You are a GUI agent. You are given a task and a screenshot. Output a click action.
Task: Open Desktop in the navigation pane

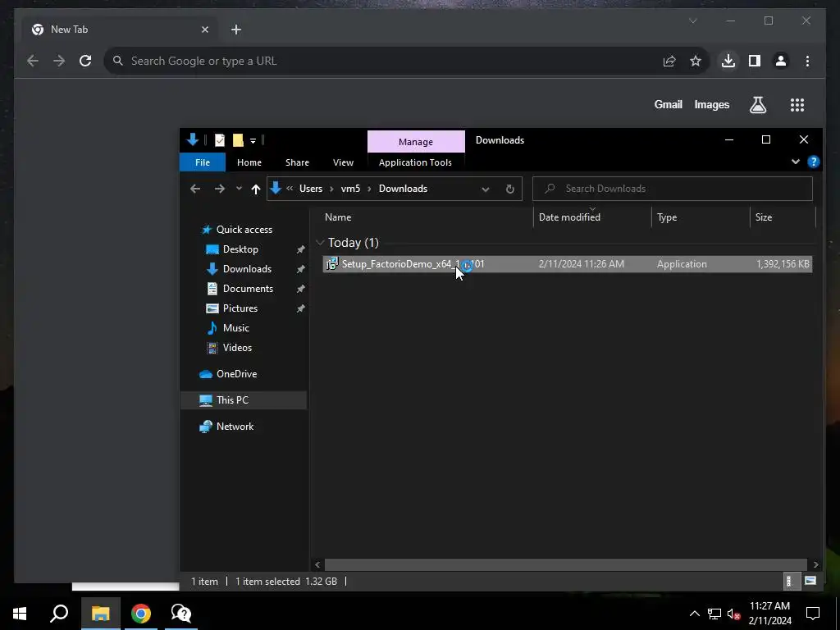click(240, 249)
